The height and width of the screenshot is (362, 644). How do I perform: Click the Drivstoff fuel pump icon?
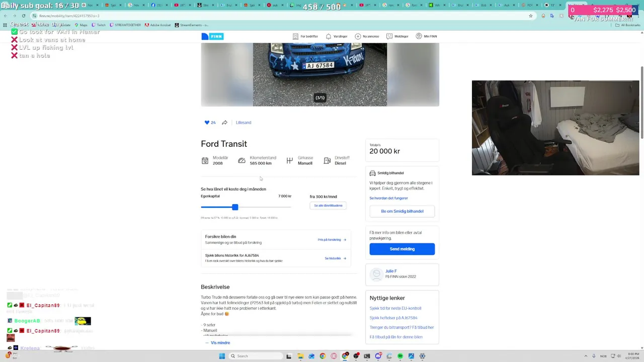pos(327,161)
